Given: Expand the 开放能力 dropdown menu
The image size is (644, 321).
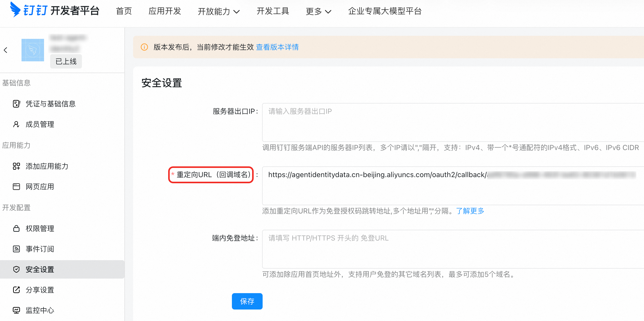Looking at the screenshot, I should point(219,12).
